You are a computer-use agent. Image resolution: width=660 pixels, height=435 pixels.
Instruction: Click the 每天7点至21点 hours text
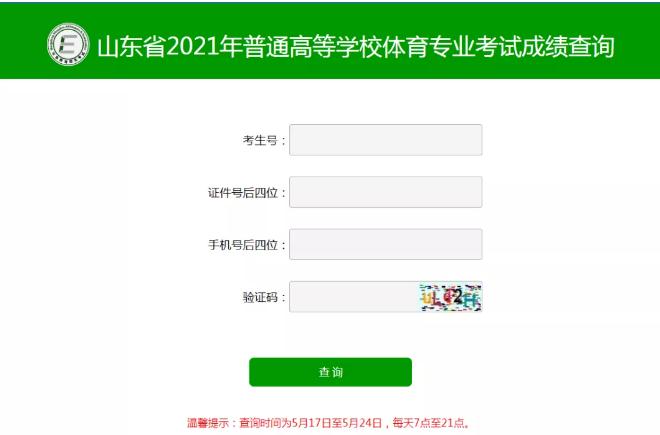tap(428, 422)
